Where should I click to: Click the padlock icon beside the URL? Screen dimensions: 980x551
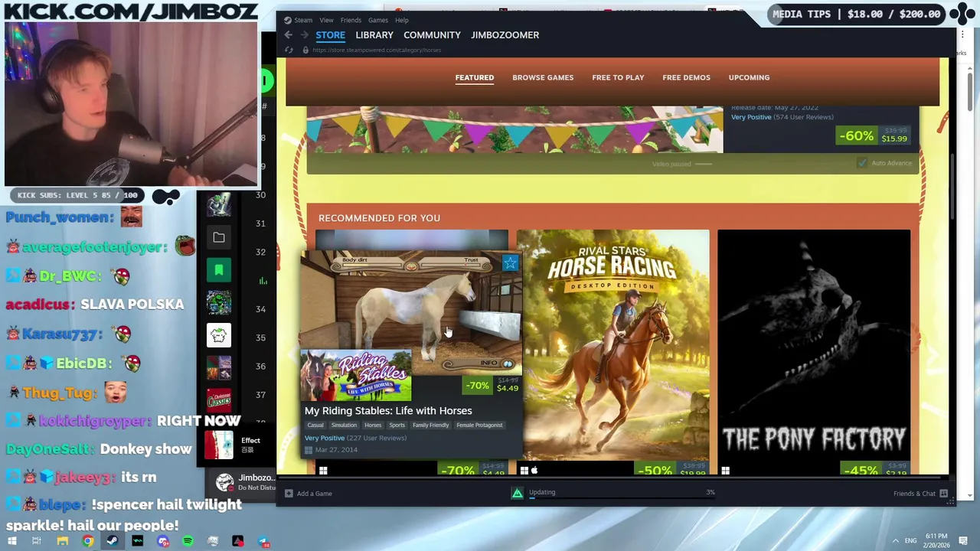click(x=305, y=51)
